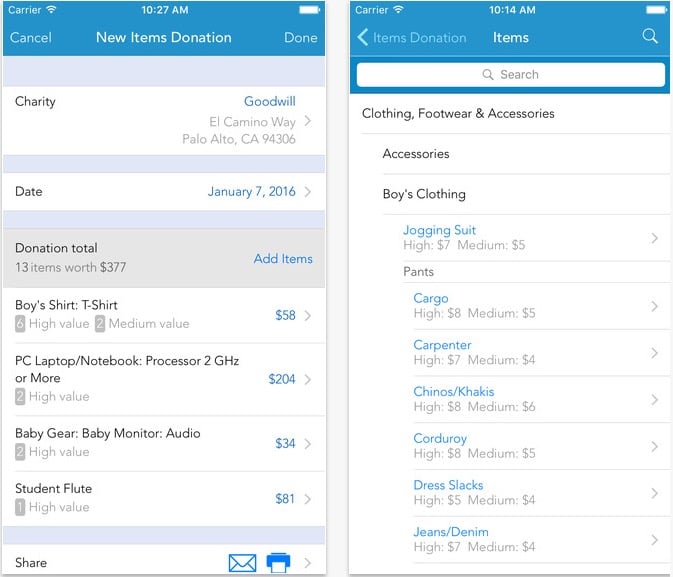Open Boy's Shirt: T-Shirt item chevron
Viewport: 673px width, 577px height.
click(307, 316)
